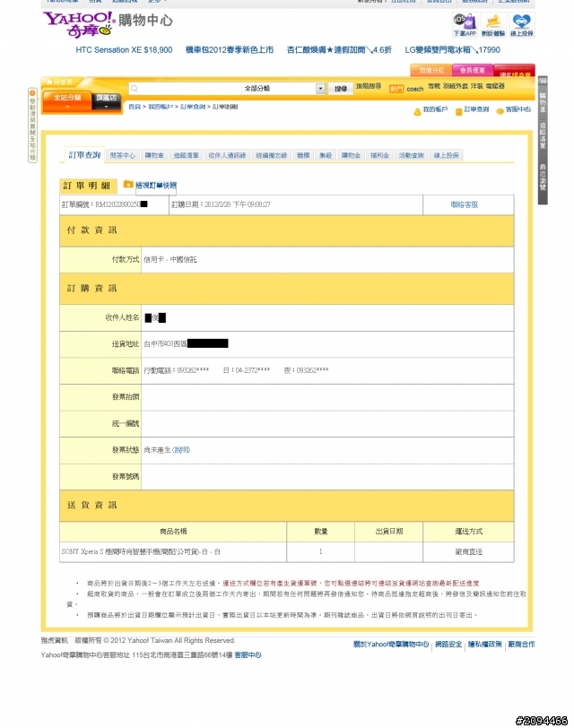Switch to the 活動查詢 tab

[412, 155]
